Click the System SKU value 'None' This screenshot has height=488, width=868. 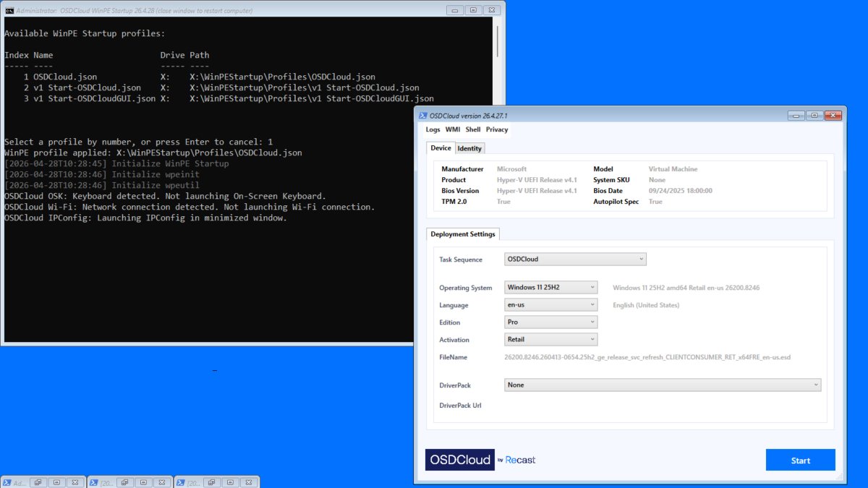pyautogui.click(x=657, y=180)
